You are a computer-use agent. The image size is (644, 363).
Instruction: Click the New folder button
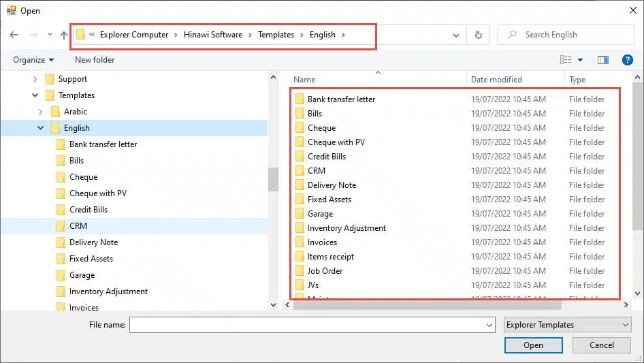pyautogui.click(x=95, y=60)
